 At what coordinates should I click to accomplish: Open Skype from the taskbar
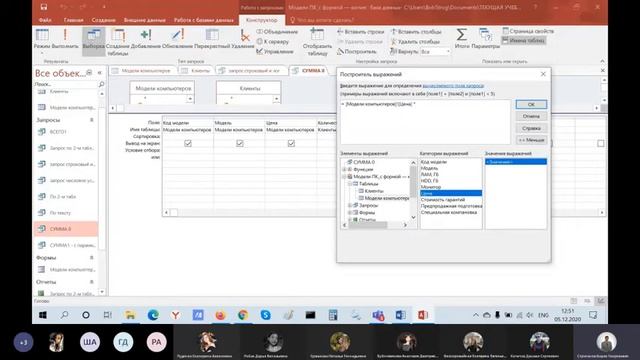coord(265,315)
